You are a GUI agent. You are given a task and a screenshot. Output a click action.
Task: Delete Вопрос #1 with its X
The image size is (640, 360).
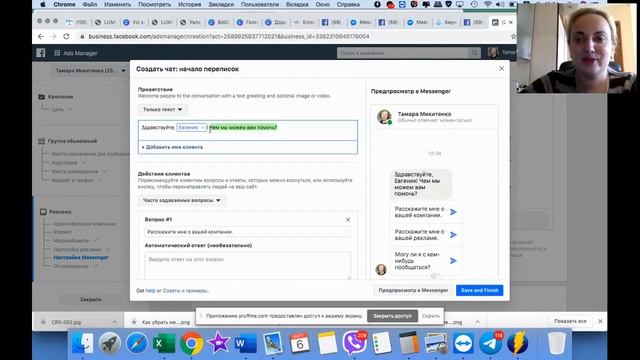coord(348,220)
